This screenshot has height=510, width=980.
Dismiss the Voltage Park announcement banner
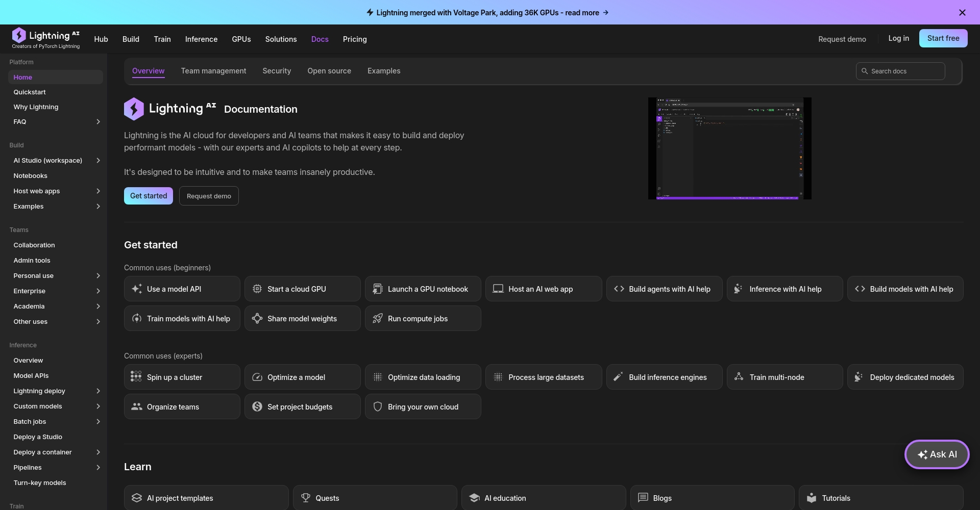[962, 12]
